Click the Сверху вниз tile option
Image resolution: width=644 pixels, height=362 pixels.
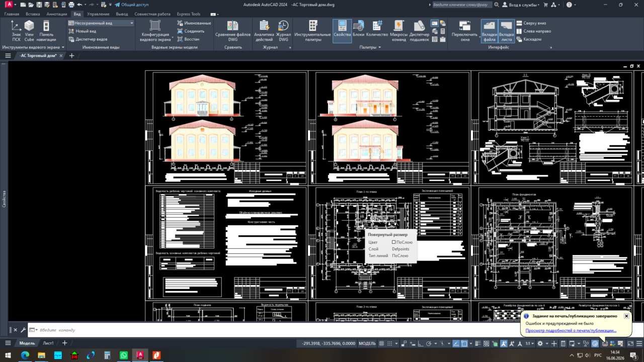point(531,23)
